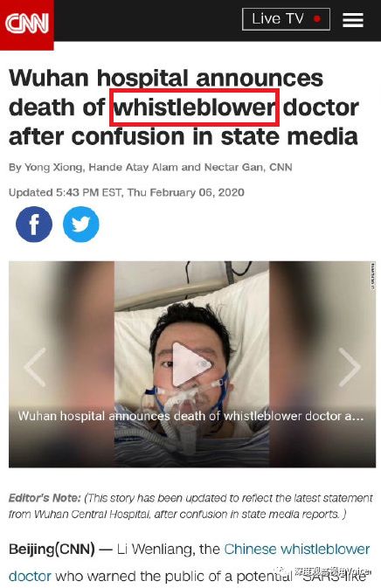Click the Updated timestamp line

127,192
